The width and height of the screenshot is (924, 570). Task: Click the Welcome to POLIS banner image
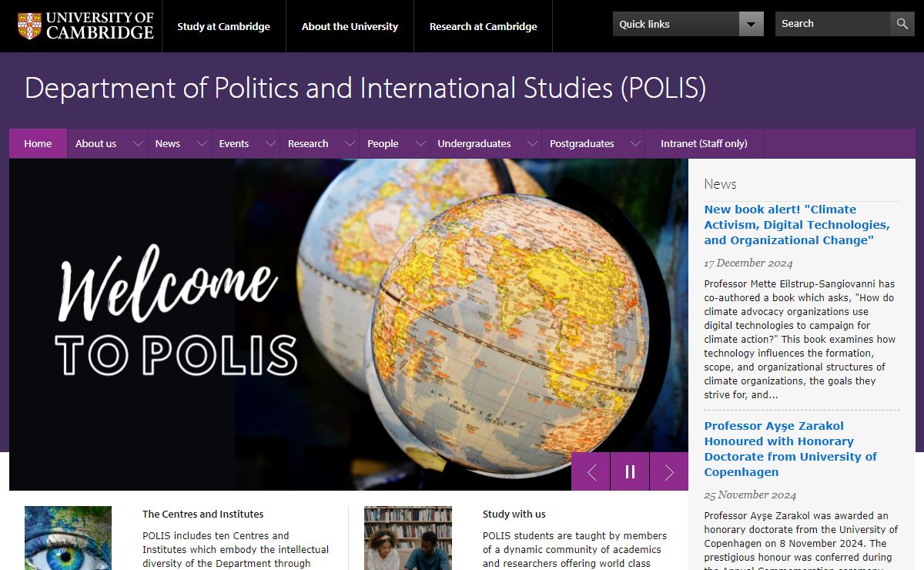pos(349,324)
